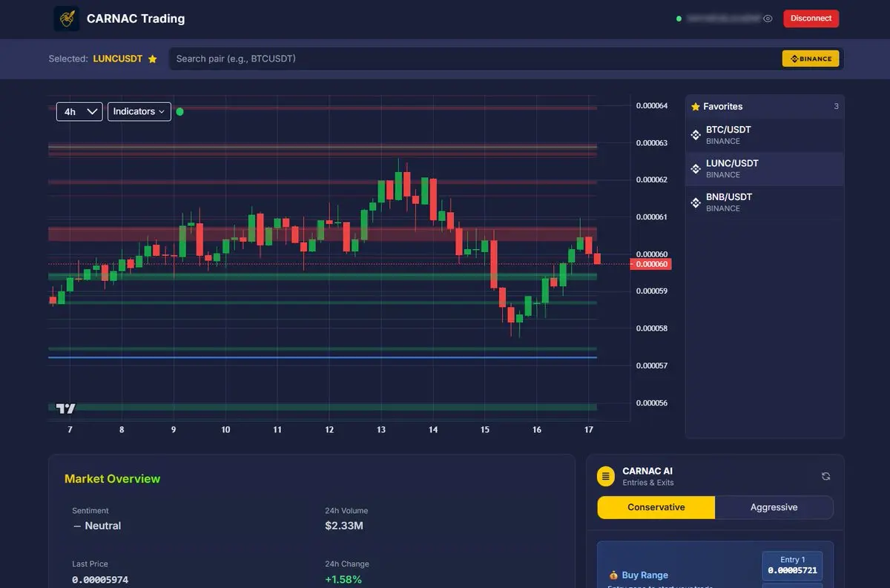Select BNB/USDT in Favorites
Image resolution: width=890 pixels, height=588 pixels.
[765, 202]
